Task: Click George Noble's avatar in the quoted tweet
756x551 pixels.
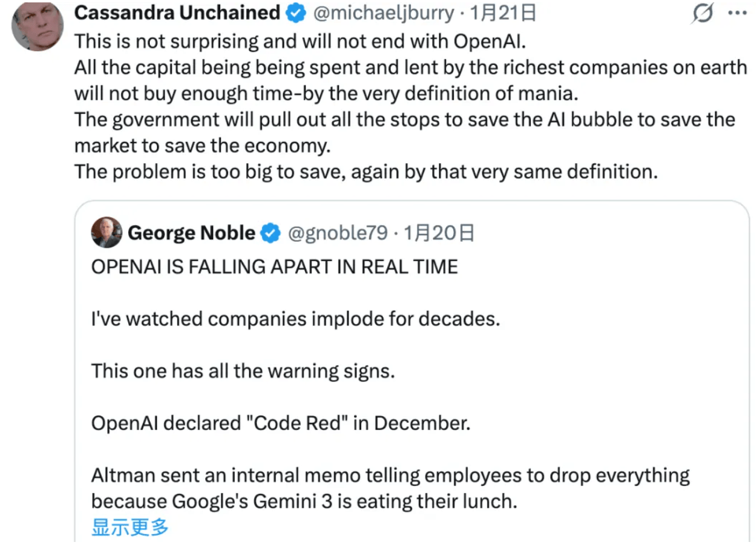Action: click(x=107, y=233)
